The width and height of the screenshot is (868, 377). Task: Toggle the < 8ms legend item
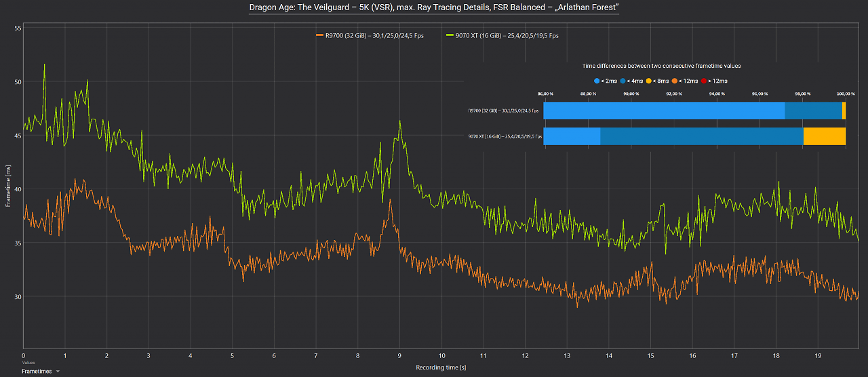657,81
